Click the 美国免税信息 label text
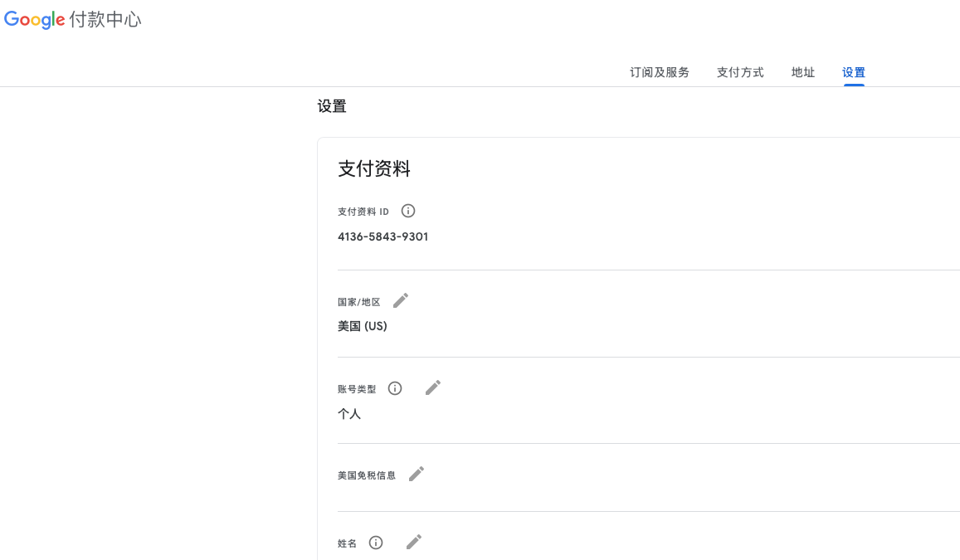This screenshot has height=560, width=960. (x=367, y=475)
